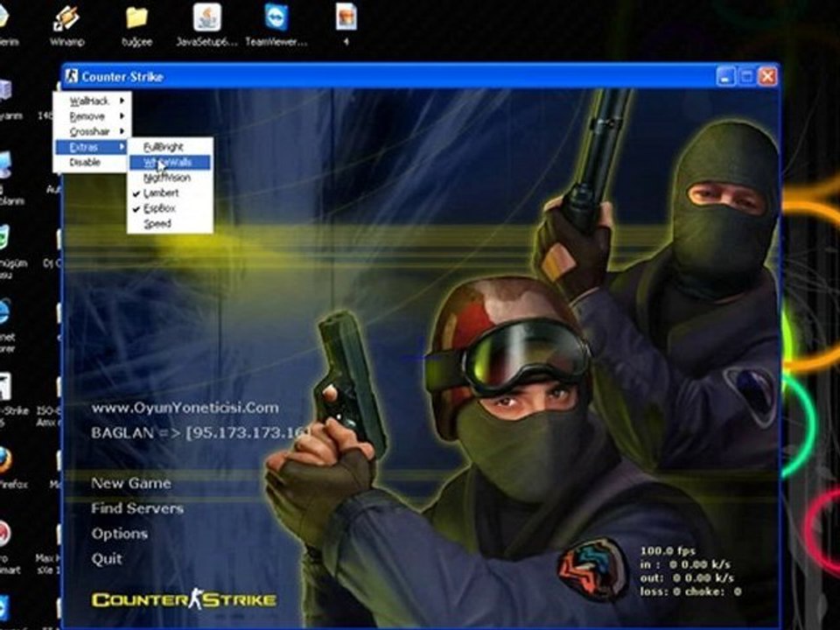Quit Counter-Strike from main menu
The image size is (840, 630).
(x=107, y=559)
